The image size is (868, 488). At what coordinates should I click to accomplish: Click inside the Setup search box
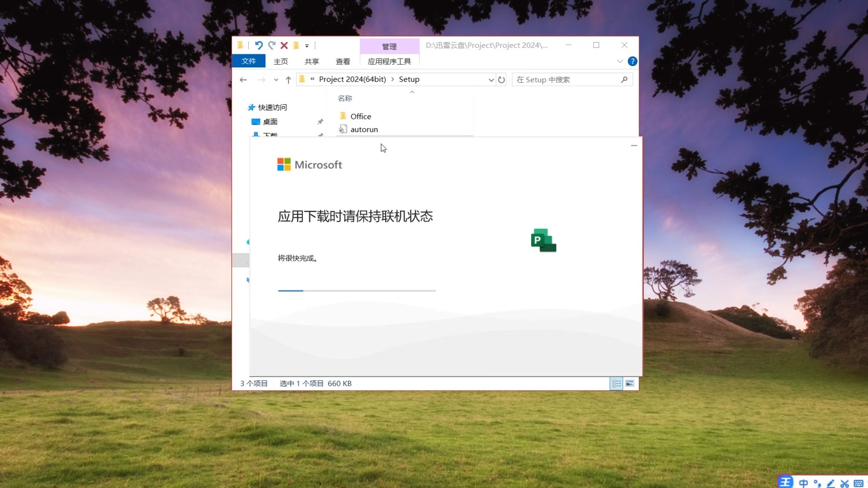click(565, 80)
